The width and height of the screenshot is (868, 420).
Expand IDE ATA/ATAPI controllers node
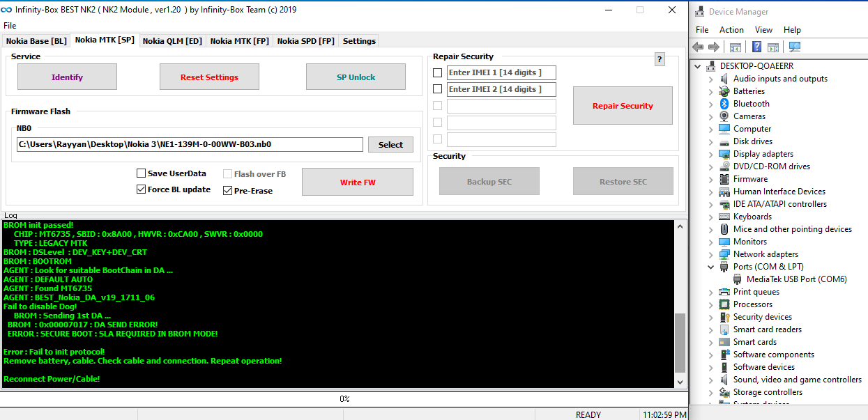coord(711,204)
